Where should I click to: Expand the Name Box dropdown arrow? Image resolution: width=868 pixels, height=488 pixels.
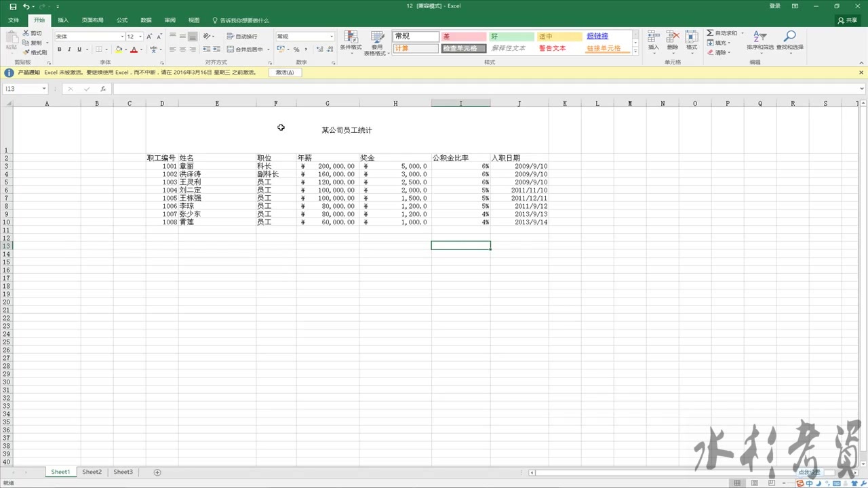pyautogui.click(x=44, y=89)
